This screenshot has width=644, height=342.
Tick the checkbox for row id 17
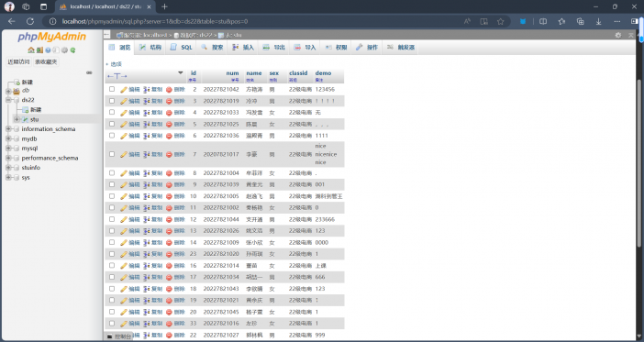tap(112, 277)
